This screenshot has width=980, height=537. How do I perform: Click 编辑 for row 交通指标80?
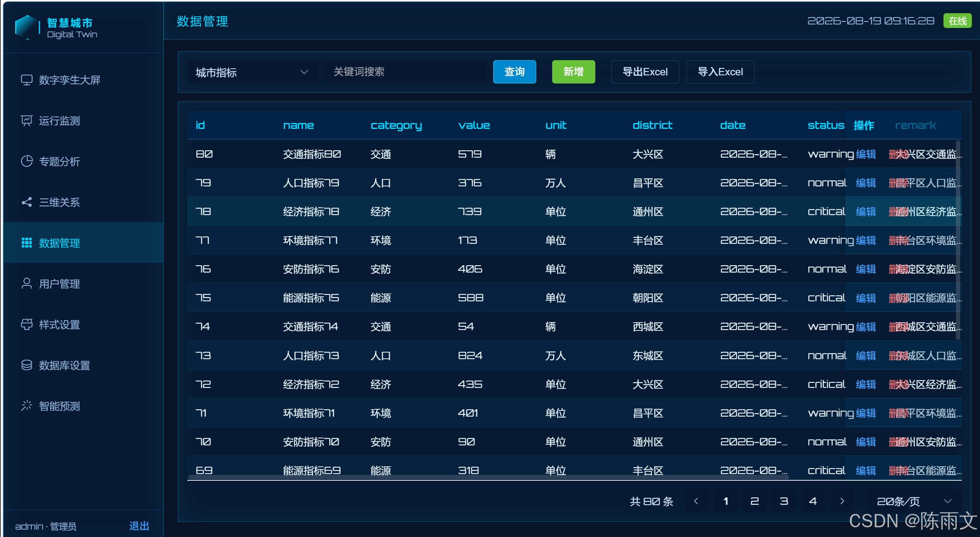[866, 154]
